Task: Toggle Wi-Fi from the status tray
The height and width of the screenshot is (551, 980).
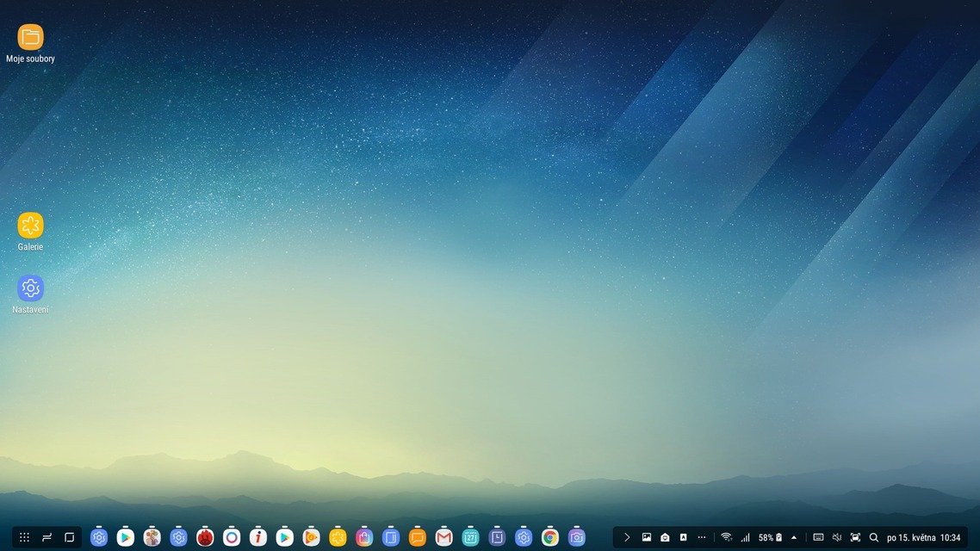Action: tap(726, 537)
